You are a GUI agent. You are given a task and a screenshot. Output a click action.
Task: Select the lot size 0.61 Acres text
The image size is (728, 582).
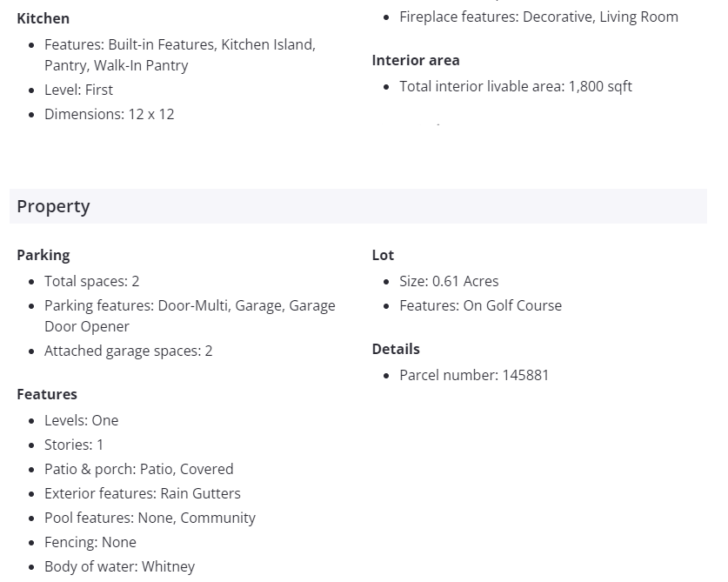pos(449,281)
